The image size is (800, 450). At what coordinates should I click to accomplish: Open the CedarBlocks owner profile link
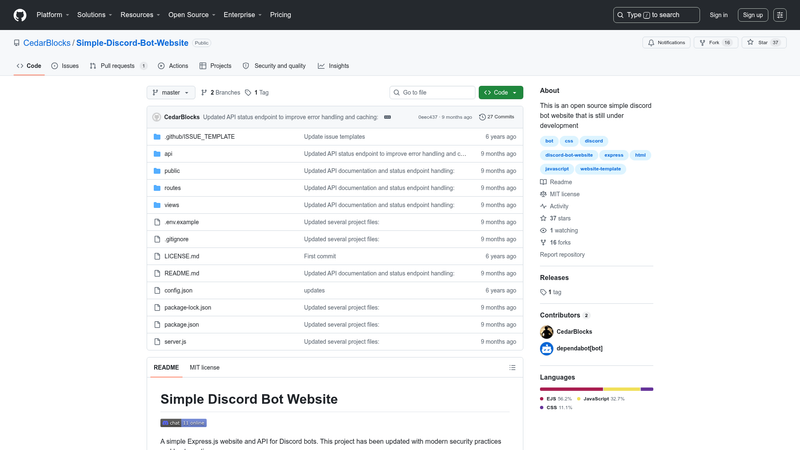click(47, 43)
